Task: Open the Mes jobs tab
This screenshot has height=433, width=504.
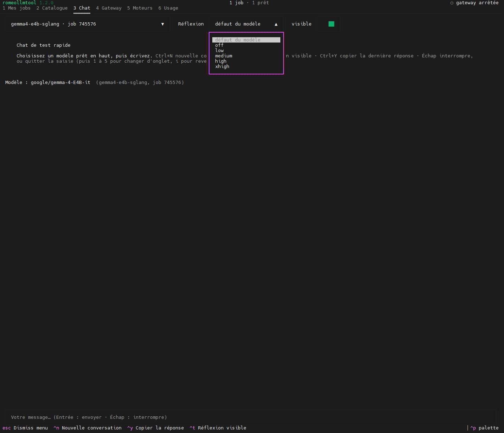Action: pyautogui.click(x=17, y=8)
